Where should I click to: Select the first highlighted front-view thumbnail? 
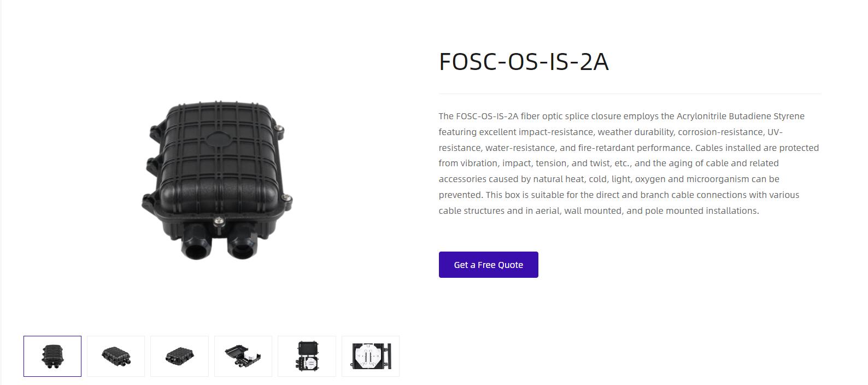(52, 356)
